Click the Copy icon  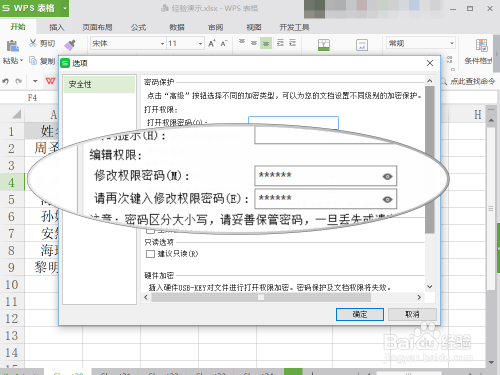(x=33, y=61)
